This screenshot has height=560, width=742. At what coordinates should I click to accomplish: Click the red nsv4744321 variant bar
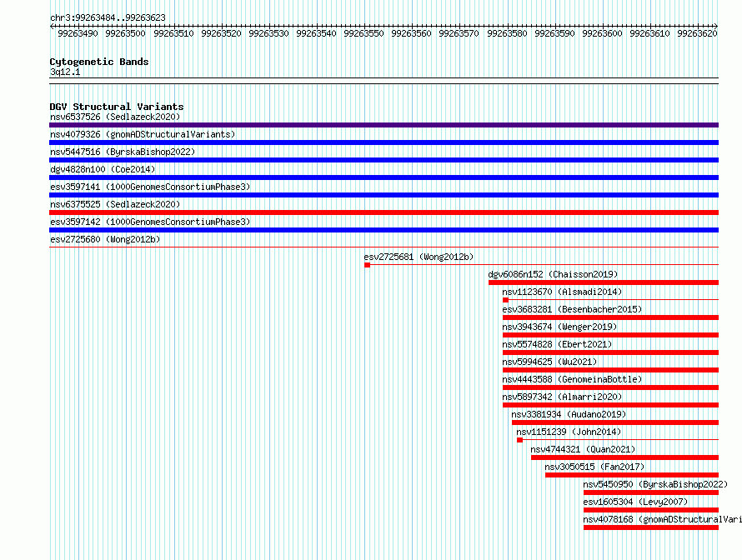(x=624, y=457)
